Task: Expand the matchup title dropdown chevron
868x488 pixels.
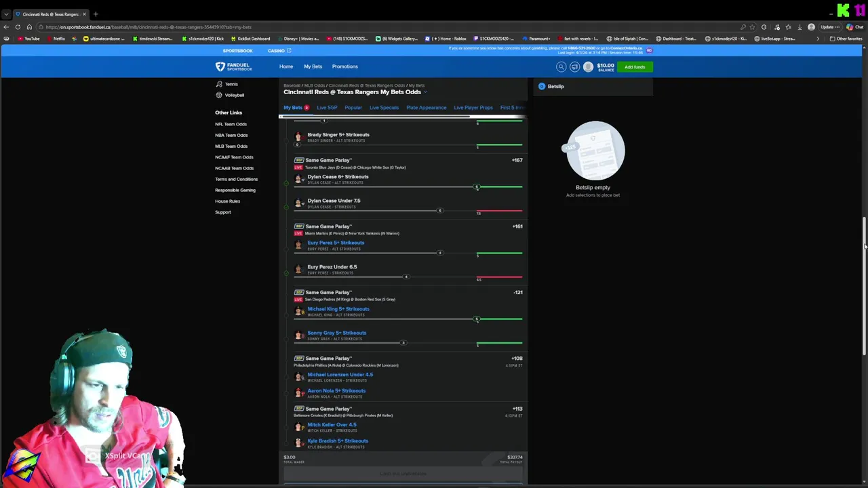Action: 426,92
